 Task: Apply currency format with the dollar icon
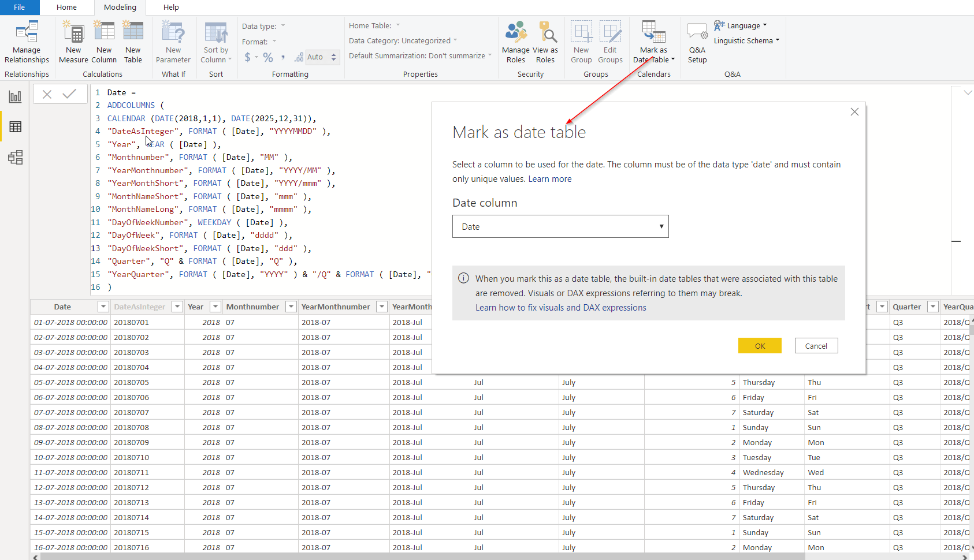coord(248,57)
